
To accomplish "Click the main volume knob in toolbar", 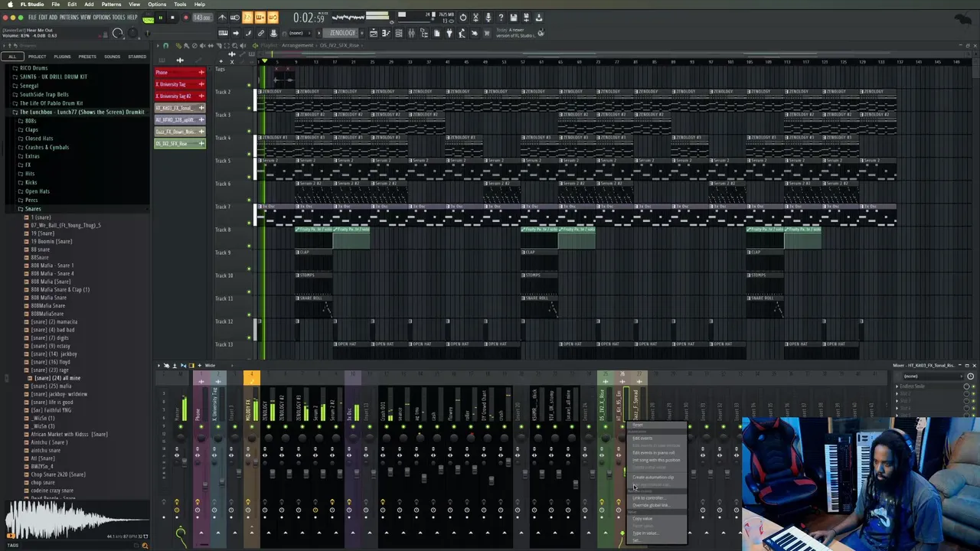I will coord(118,33).
